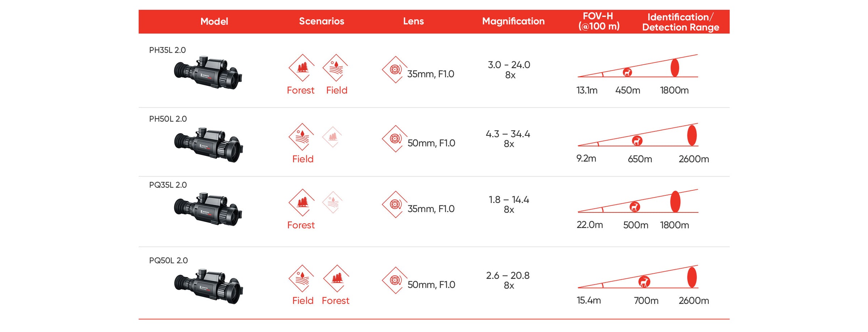Click the deer icon in PH50L range diagram

637,141
